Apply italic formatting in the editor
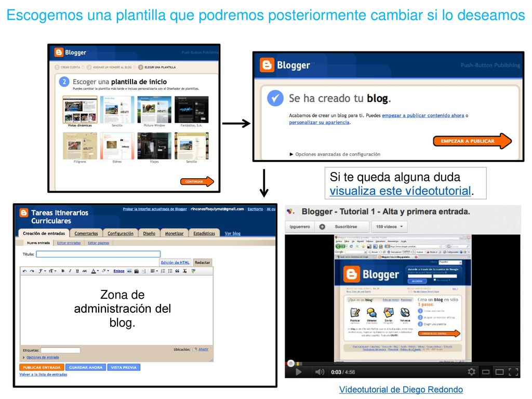The image size is (532, 399). (70, 271)
